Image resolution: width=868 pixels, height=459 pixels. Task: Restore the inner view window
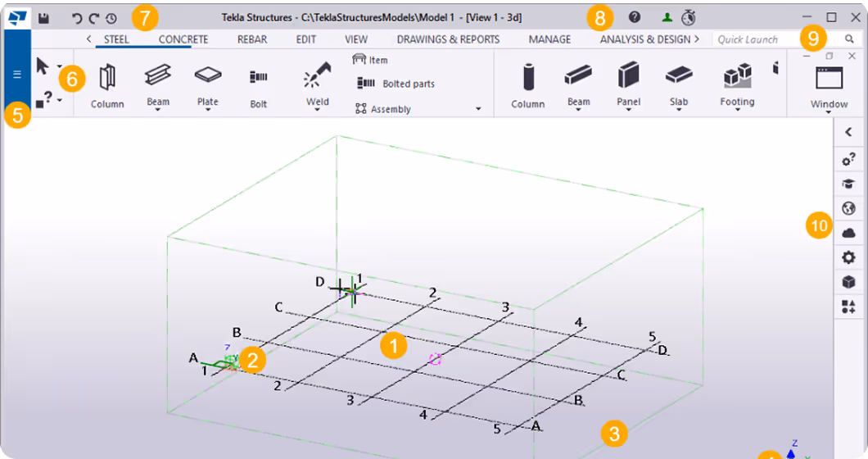tap(830, 56)
